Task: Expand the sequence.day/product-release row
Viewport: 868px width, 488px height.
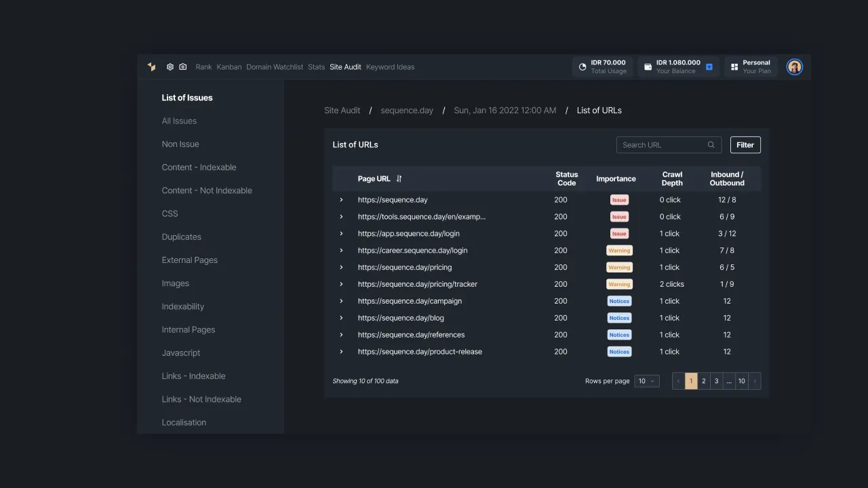Action: pyautogui.click(x=341, y=352)
